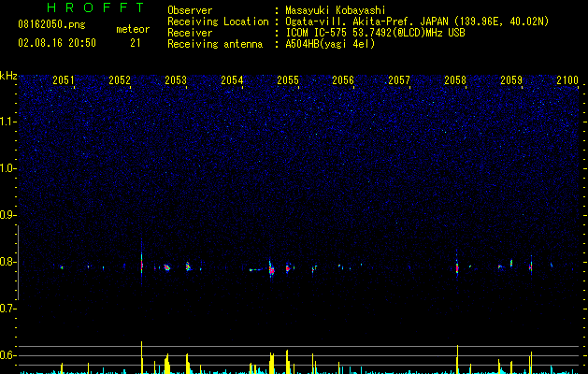Click antenna value A504HB(yagi 4el)
The width and height of the screenshot is (588, 374).
[x=330, y=44]
